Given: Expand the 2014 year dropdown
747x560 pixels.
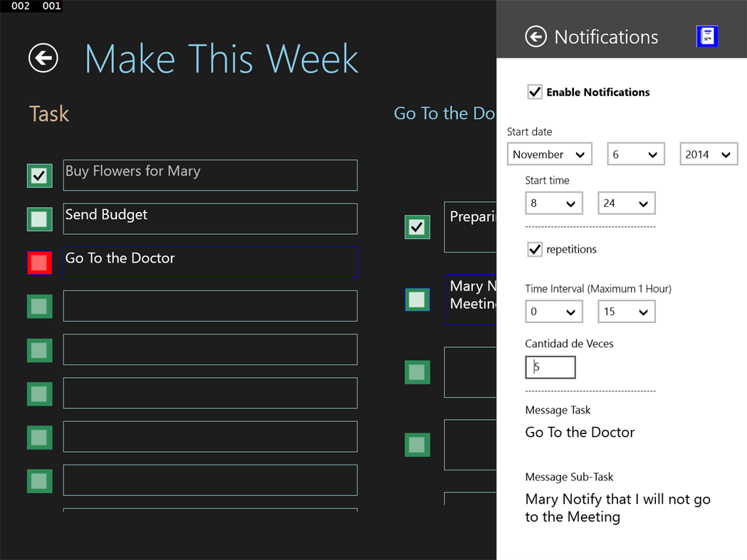Looking at the screenshot, I should (708, 154).
